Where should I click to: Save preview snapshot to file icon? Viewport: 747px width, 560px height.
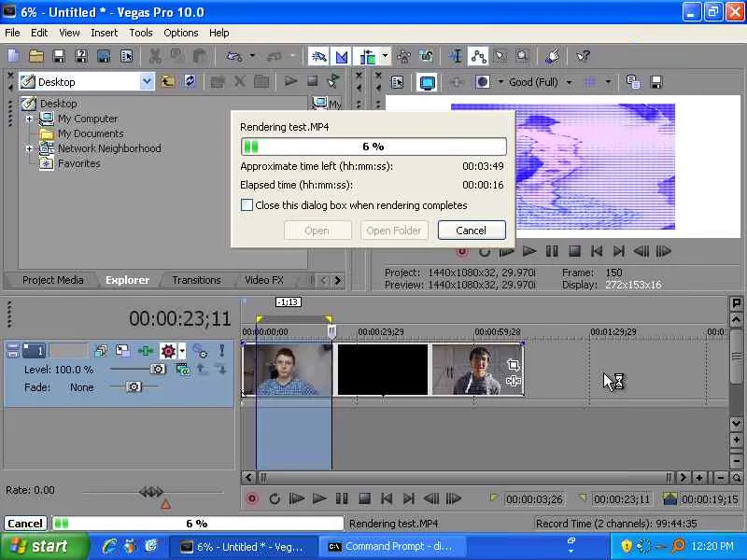point(656,82)
